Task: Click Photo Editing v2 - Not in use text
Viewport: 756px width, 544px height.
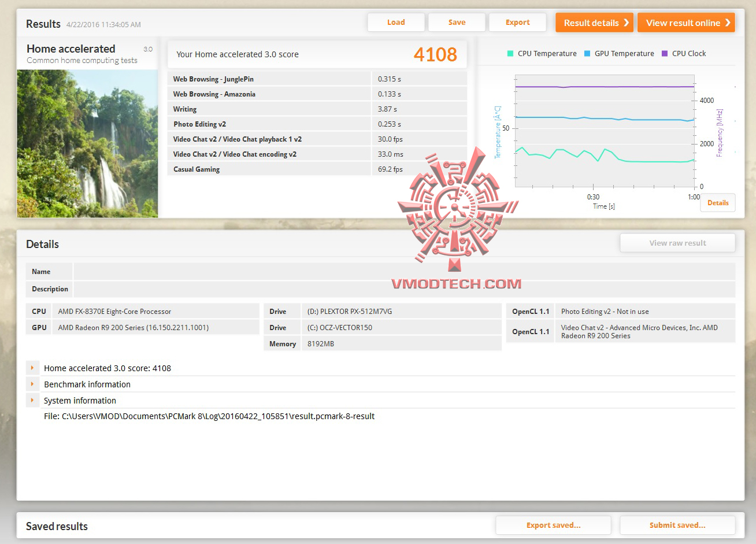Action: [x=605, y=312]
